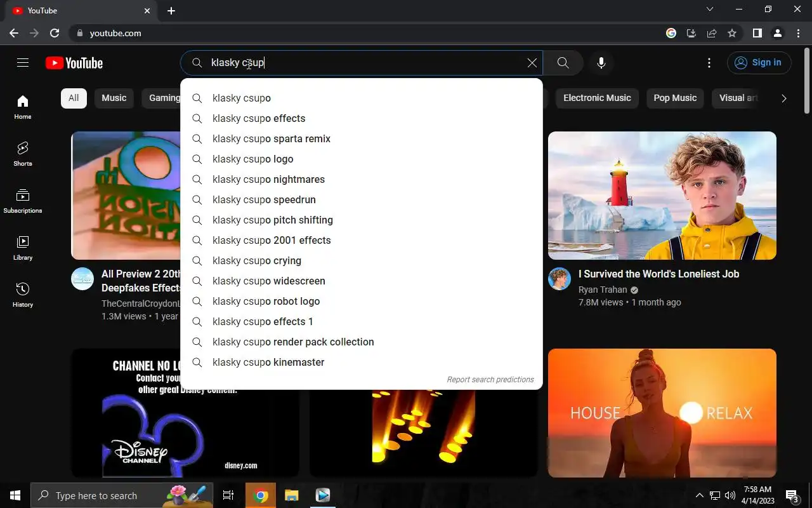Open the Loneliest Job video thumbnail

[x=662, y=196]
